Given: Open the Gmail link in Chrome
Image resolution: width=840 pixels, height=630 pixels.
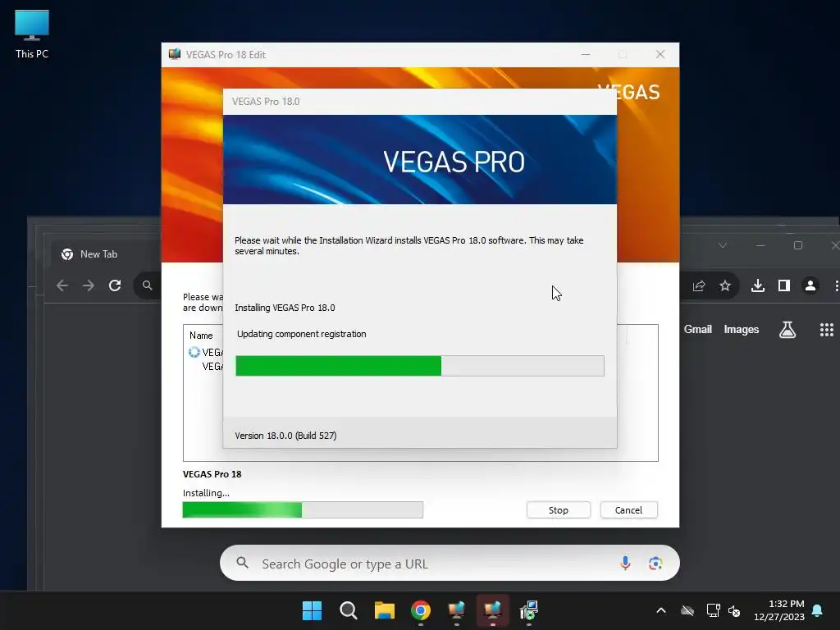Looking at the screenshot, I should pos(697,330).
